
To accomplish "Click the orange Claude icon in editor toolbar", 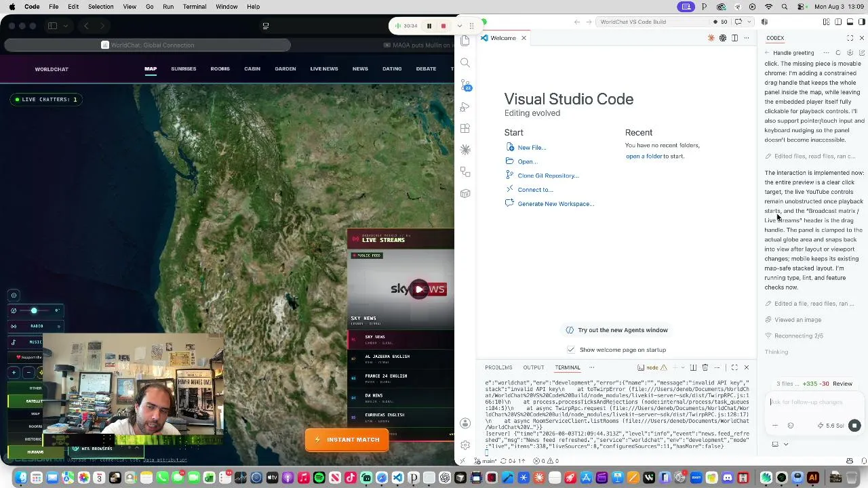I will 711,38.
